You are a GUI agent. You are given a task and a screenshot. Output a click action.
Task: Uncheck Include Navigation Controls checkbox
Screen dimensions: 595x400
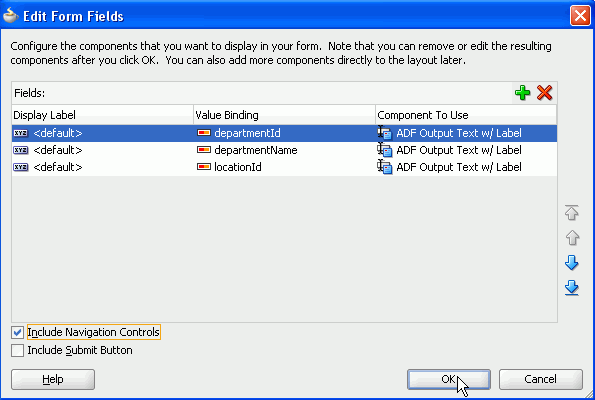[17, 332]
